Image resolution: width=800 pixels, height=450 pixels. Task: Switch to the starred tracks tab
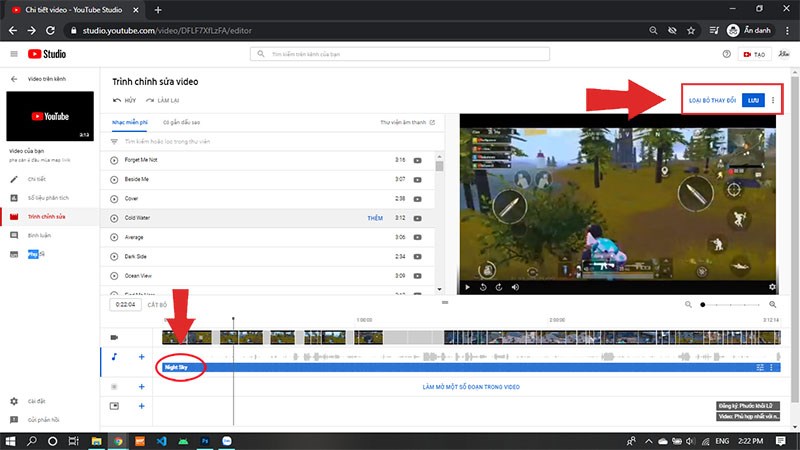181,122
